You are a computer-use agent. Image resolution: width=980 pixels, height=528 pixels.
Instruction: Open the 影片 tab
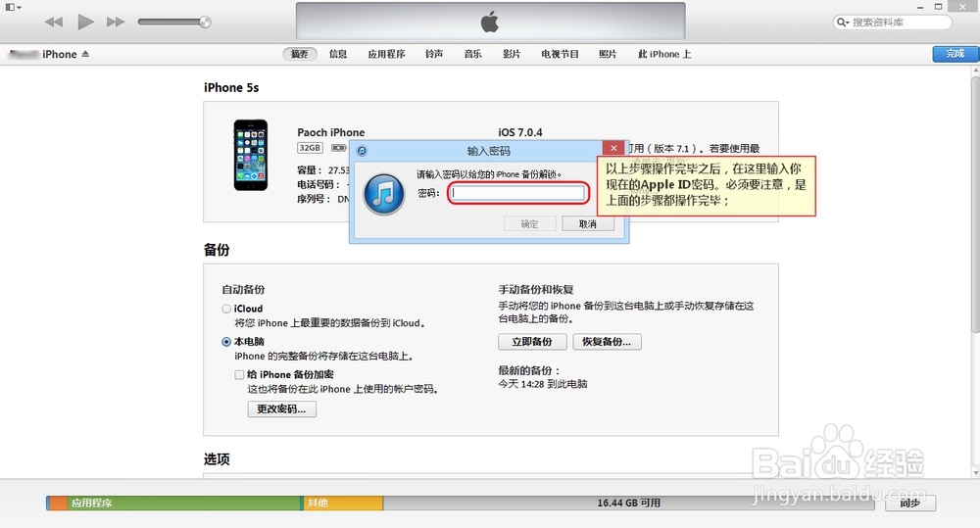click(x=512, y=54)
